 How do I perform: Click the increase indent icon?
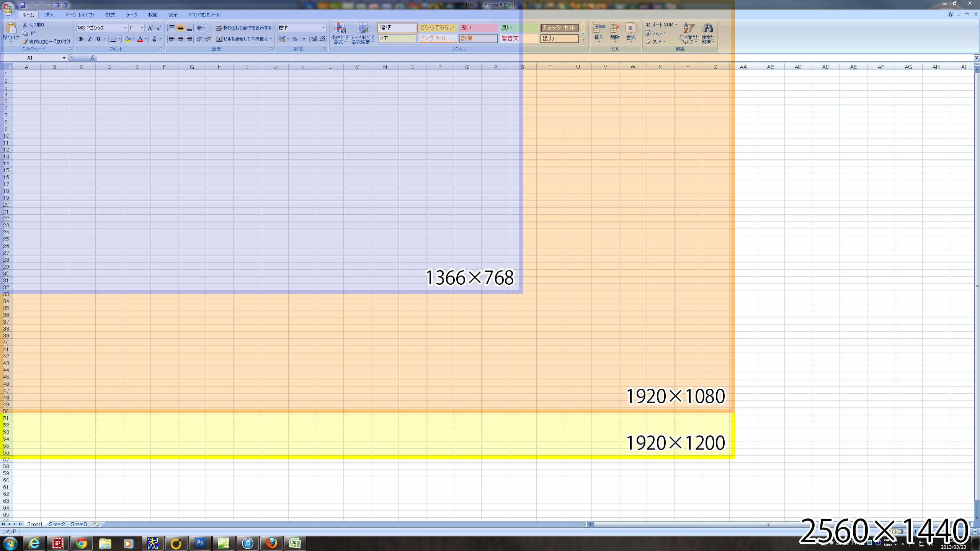(x=208, y=39)
